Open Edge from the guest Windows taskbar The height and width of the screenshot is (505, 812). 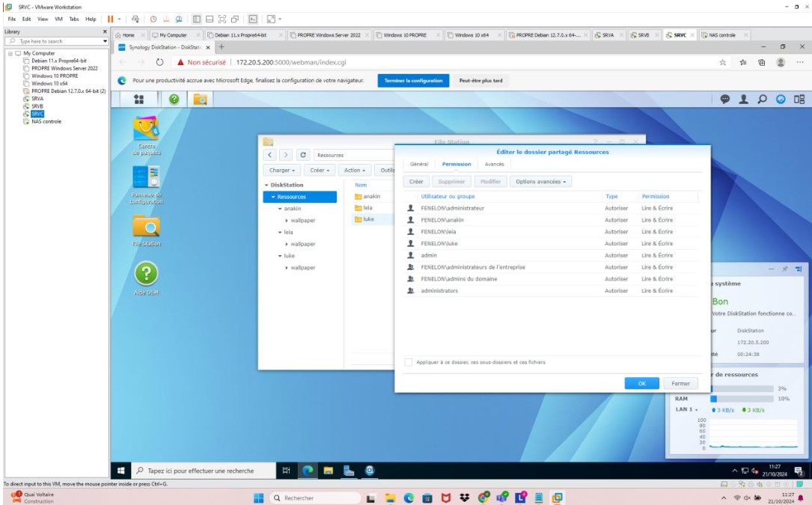[x=308, y=471]
